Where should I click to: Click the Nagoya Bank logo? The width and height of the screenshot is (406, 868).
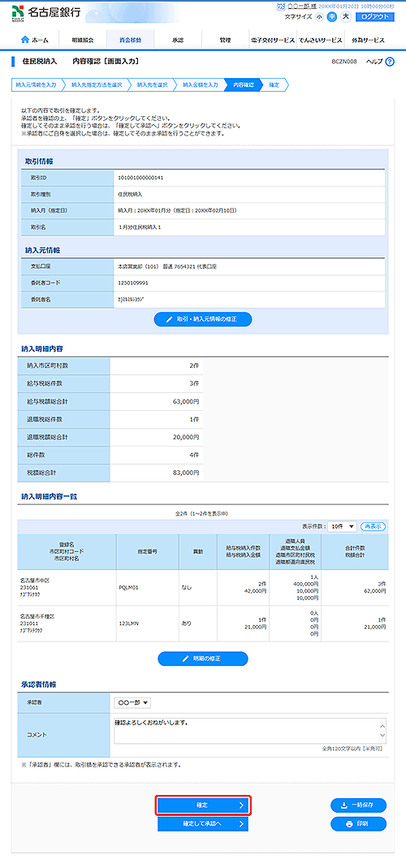[46, 12]
